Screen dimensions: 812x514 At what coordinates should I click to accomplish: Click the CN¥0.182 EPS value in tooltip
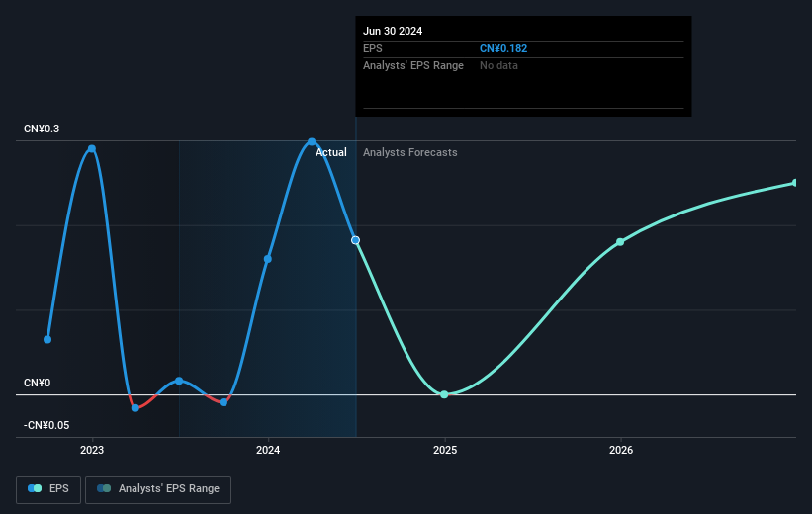point(502,48)
